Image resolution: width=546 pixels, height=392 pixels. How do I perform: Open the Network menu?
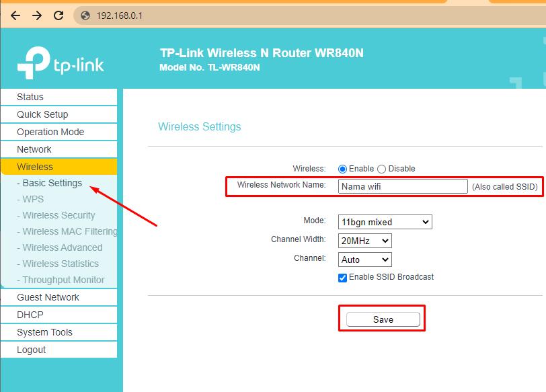coord(58,149)
